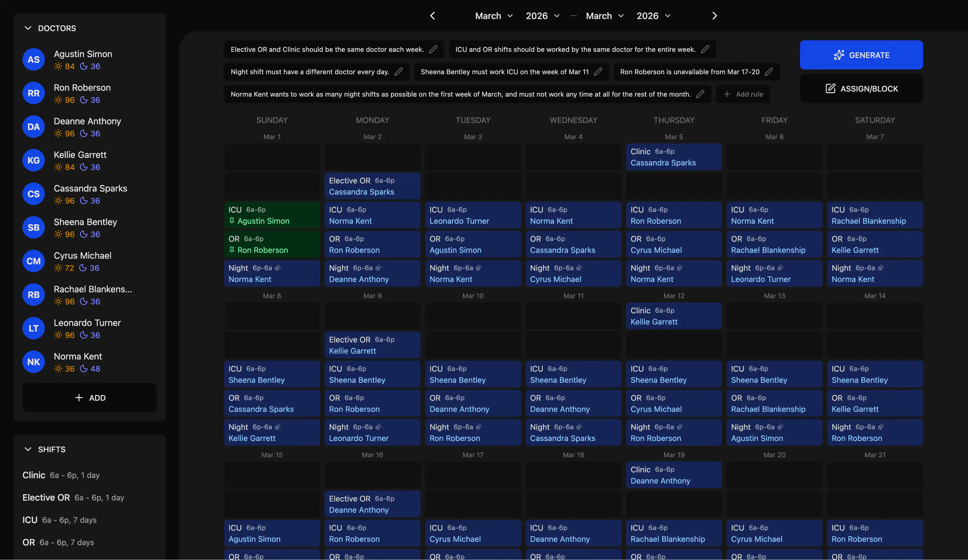Viewport: 968px width, 560px height.
Task: Edit the "Night shift different doctor" rule
Action: coord(399,72)
